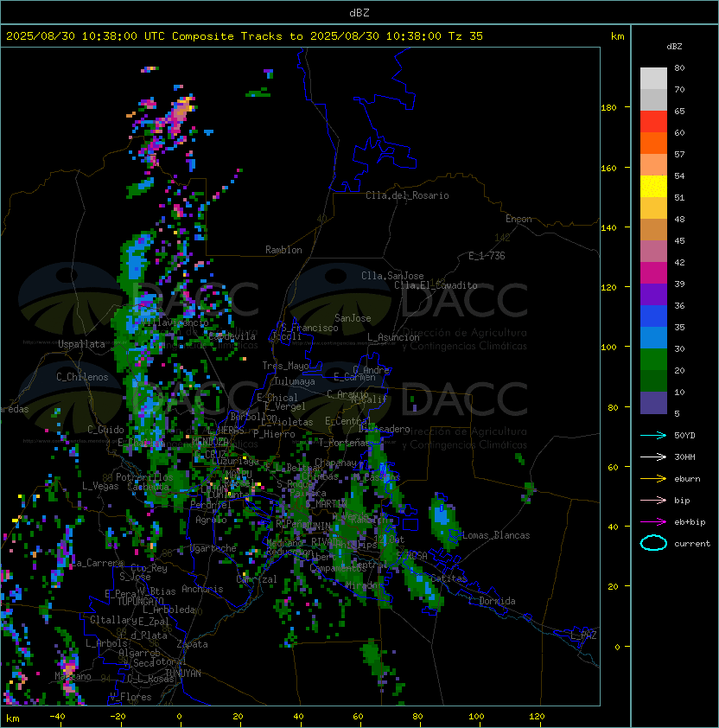The image size is (719, 728).
Task: Click the cyan 50YD arrow legend icon
Action: click(653, 435)
